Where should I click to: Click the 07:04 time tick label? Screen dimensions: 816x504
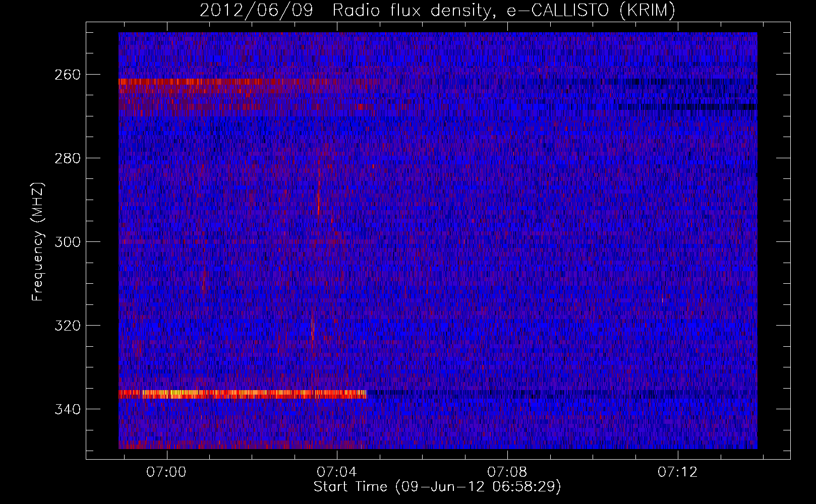337,472
